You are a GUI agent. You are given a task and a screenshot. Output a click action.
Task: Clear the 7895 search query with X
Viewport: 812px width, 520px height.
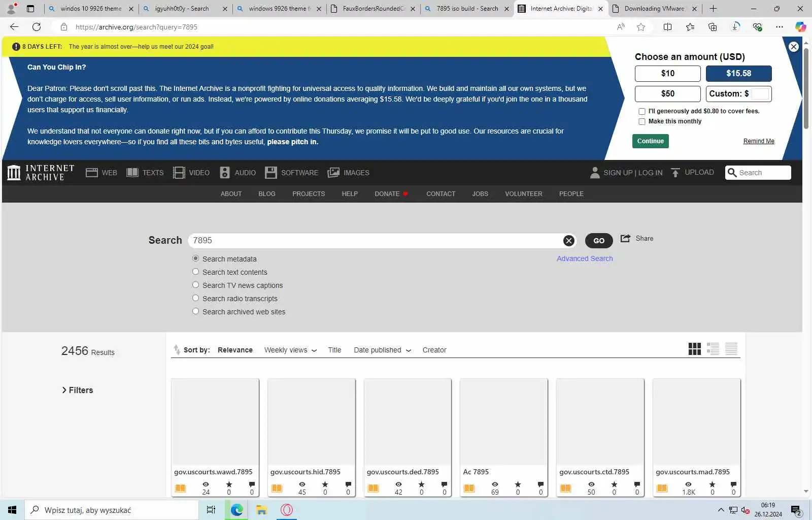click(x=569, y=241)
